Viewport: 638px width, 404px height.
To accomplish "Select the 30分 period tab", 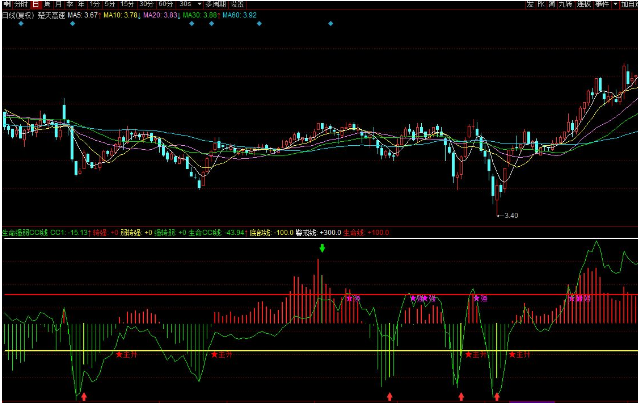I will (146, 4).
